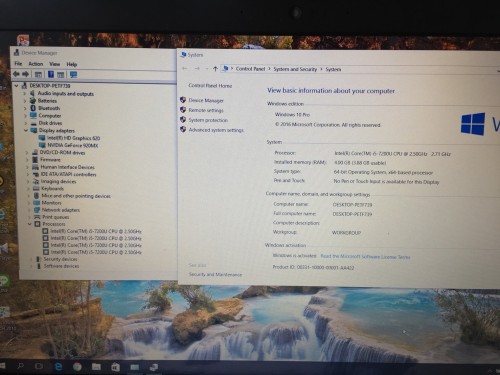Screen dimensions: 500x375
Task: Click the scan for hardware changes monitor icon
Action: (73, 74)
